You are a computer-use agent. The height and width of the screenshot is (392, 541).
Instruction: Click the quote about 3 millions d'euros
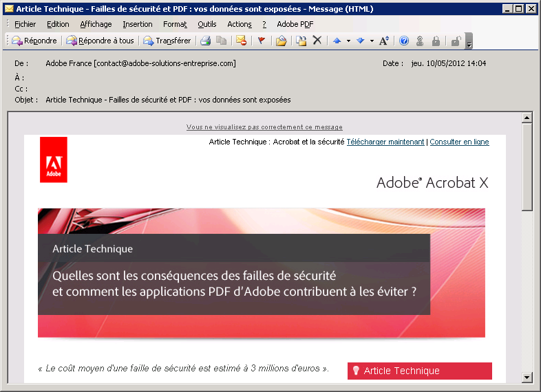pyautogui.click(x=183, y=368)
